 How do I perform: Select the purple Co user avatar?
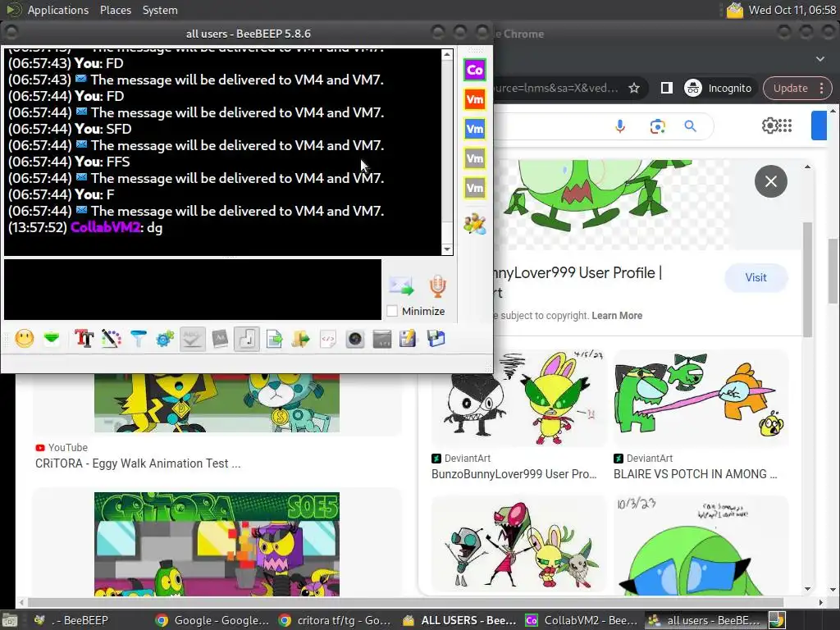pos(475,70)
